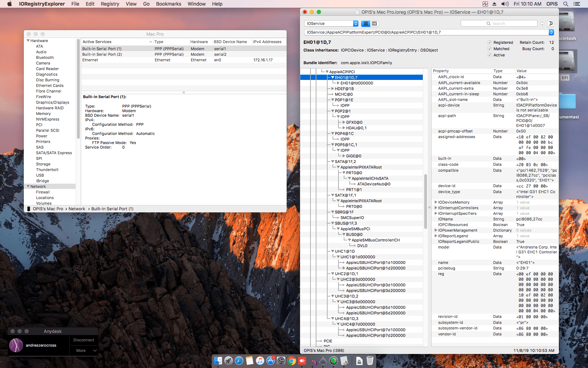Launch Safari from the Dock
Screen dimensions: 588x368
pyautogui.click(x=239, y=360)
